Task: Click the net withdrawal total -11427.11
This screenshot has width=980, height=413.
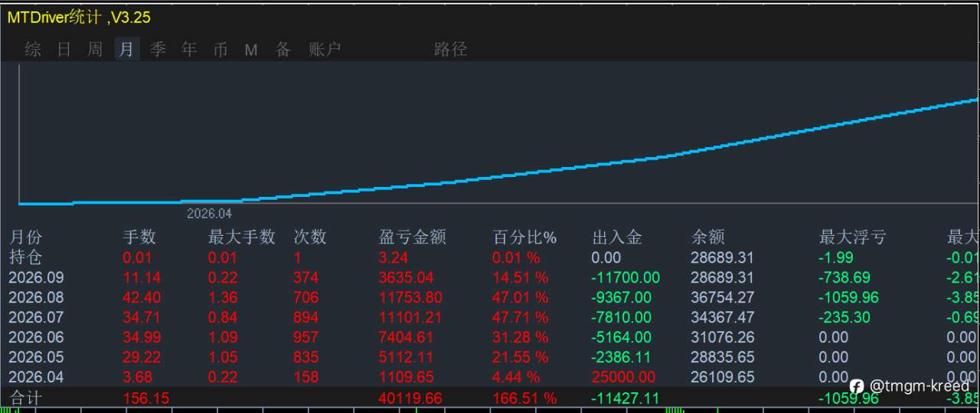Action: [x=626, y=398]
